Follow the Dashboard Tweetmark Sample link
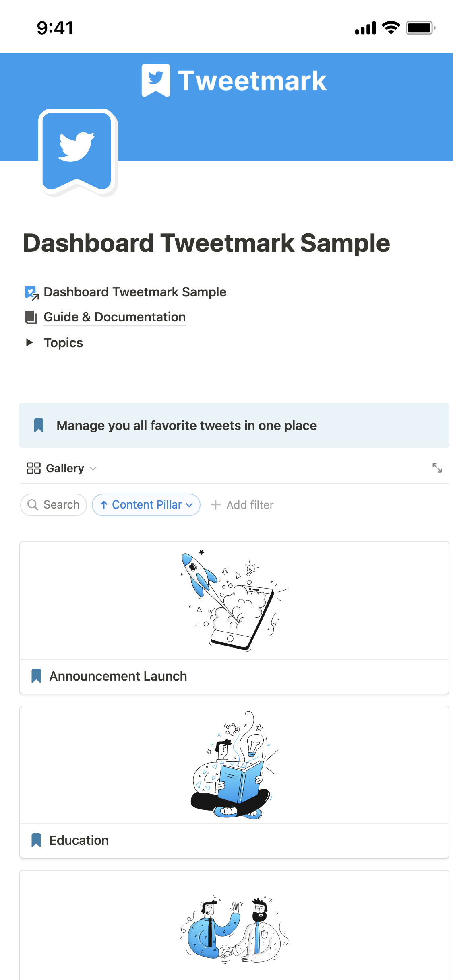This screenshot has height=980, width=453. click(x=134, y=292)
